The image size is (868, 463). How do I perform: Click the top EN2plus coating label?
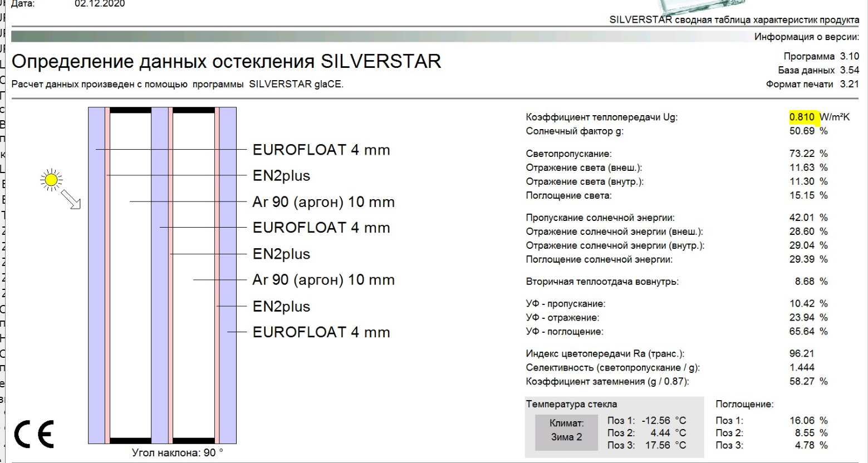click(281, 176)
